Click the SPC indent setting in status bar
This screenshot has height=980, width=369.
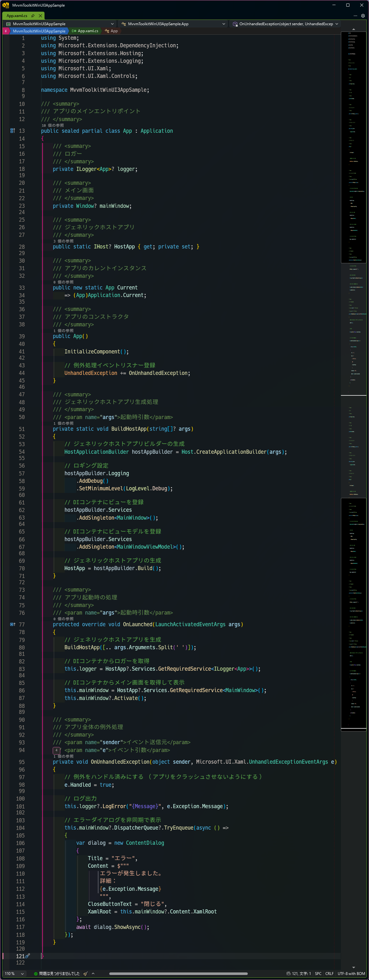(x=318, y=973)
